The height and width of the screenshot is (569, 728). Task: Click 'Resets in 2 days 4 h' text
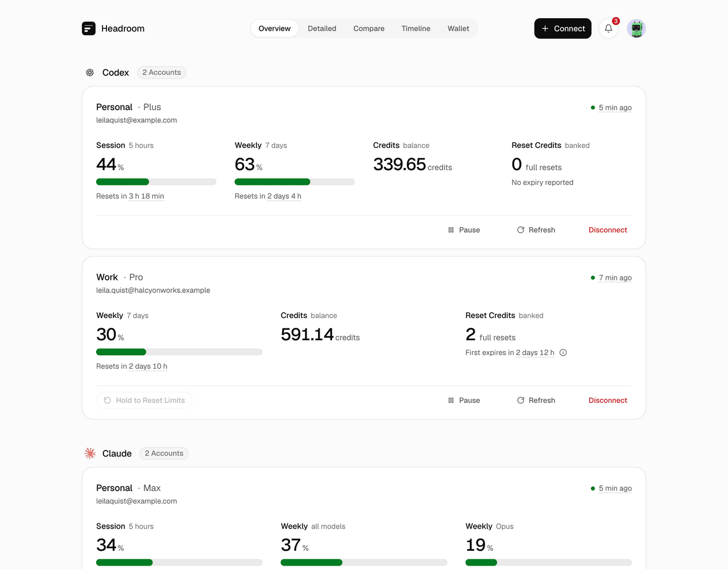click(268, 196)
